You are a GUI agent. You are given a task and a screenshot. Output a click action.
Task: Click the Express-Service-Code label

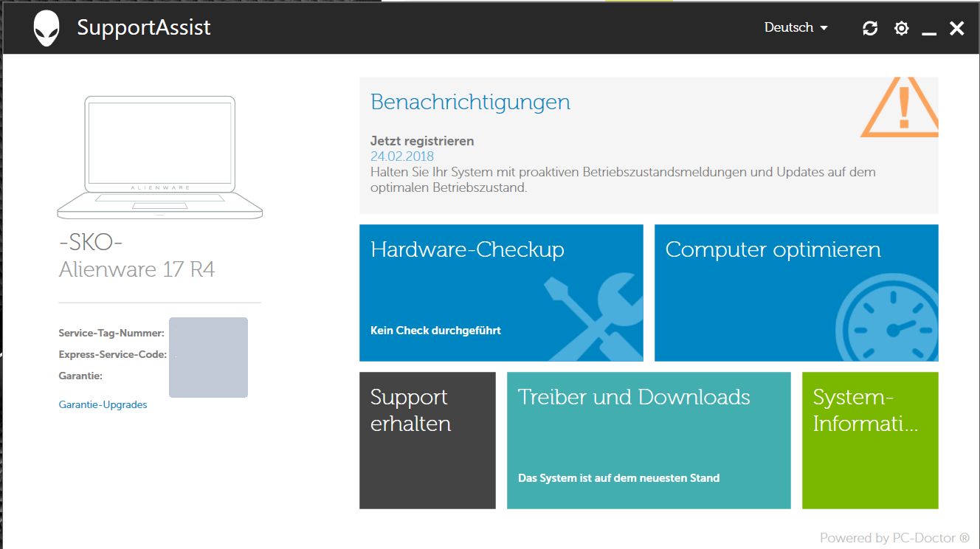pyautogui.click(x=113, y=354)
